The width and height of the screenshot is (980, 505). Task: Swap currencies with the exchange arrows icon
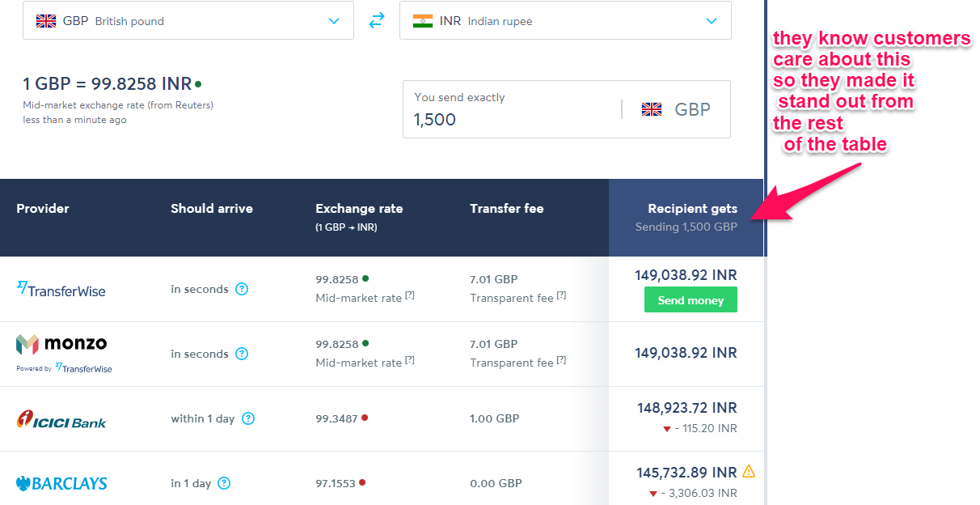coord(377,21)
